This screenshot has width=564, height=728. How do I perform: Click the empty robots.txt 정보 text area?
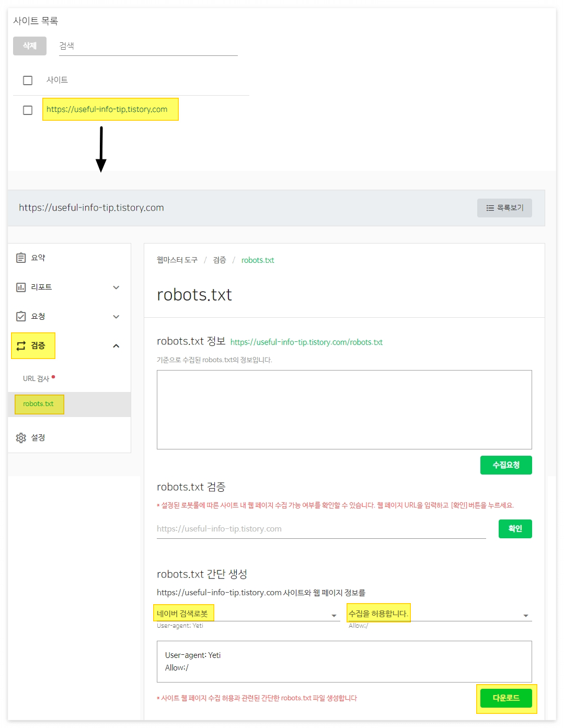click(344, 410)
